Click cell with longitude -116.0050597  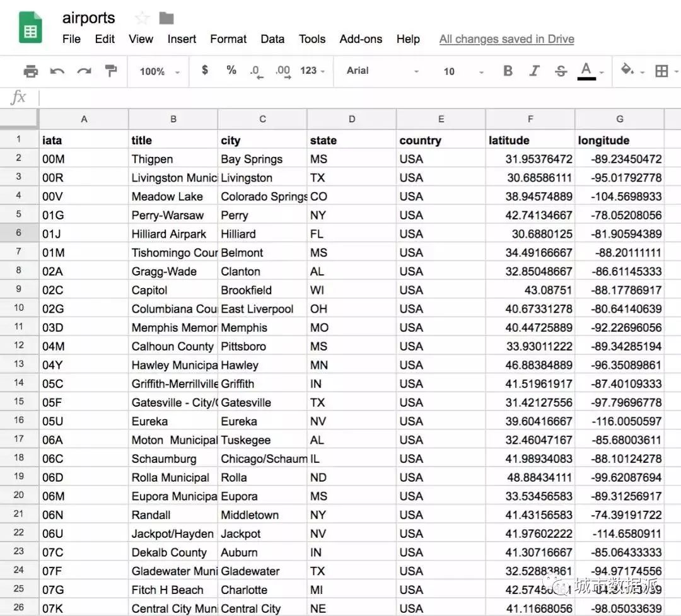pyautogui.click(x=620, y=421)
